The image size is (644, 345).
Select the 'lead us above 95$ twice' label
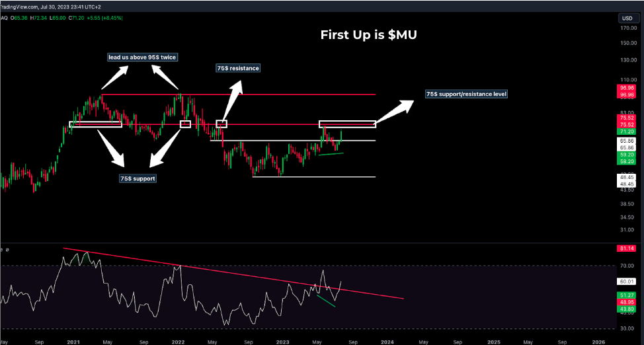tap(142, 57)
